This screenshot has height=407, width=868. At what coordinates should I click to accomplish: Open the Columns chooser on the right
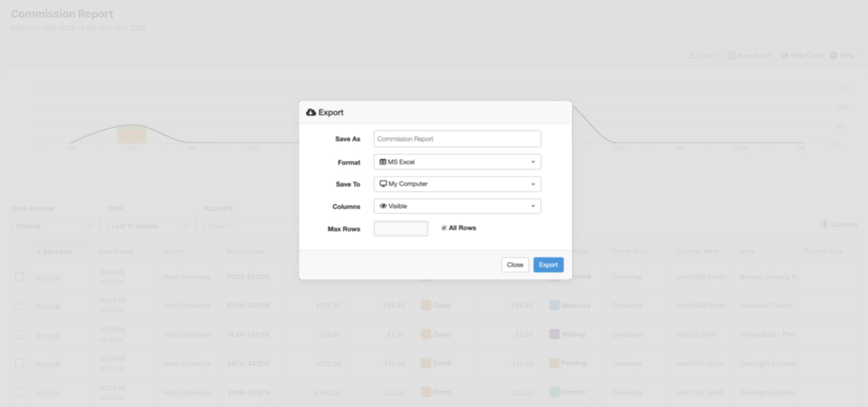pyautogui.click(x=839, y=224)
